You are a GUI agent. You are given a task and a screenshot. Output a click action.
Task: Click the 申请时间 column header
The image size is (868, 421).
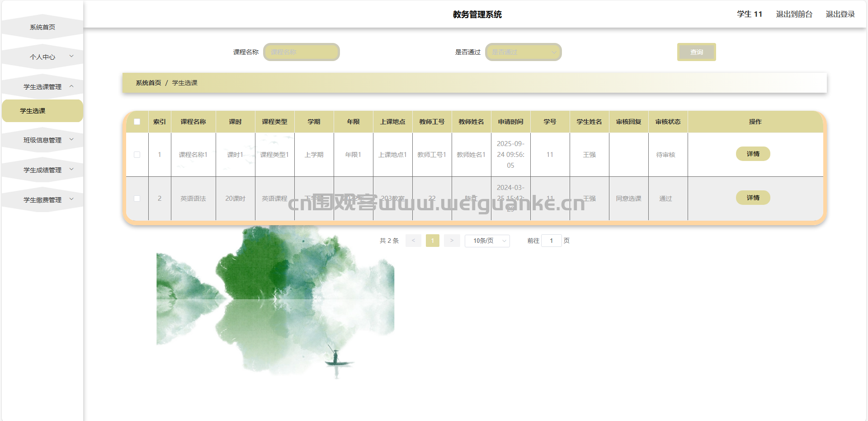pyautogui.click(x=511, y=122)
